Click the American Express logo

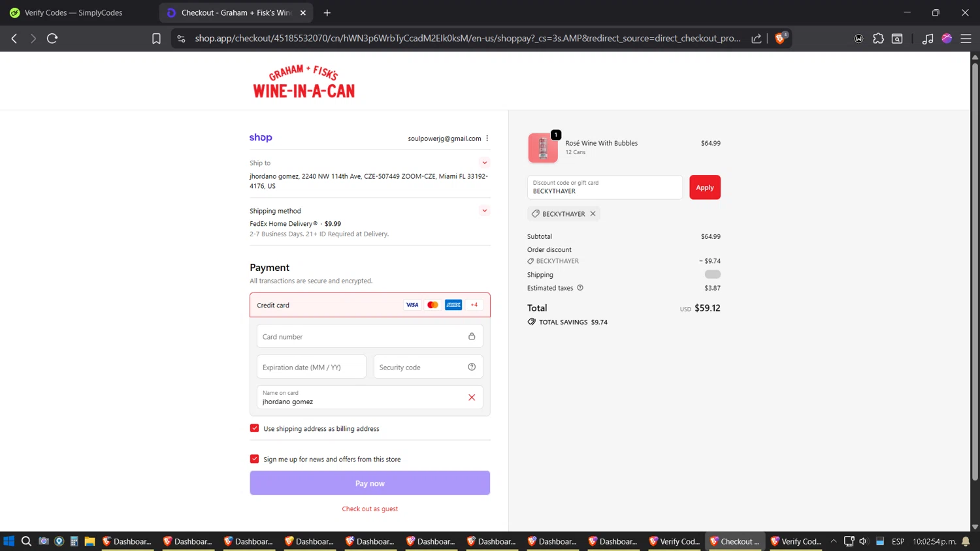[453, 305]
